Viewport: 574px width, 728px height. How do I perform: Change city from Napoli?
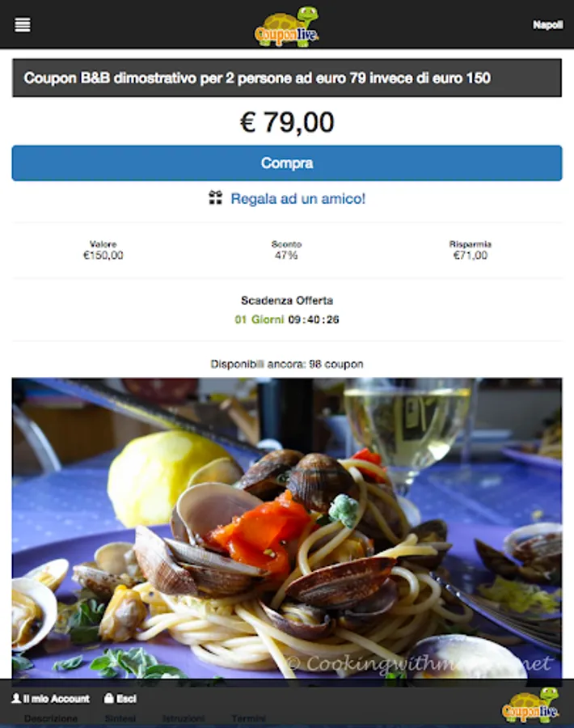(547, 24)
